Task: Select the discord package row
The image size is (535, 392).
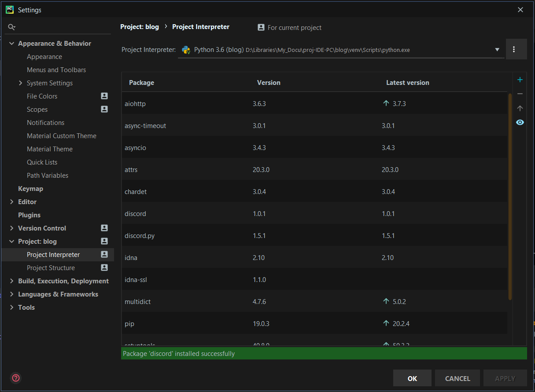Action: click(x=314, y=213)
